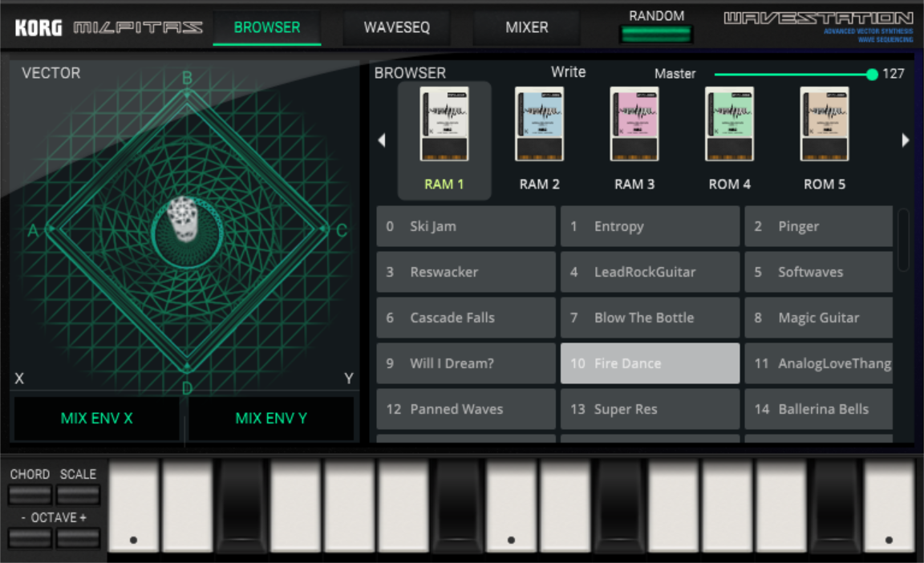Load preset 0 Ski Jam

(x=466, y=226)
